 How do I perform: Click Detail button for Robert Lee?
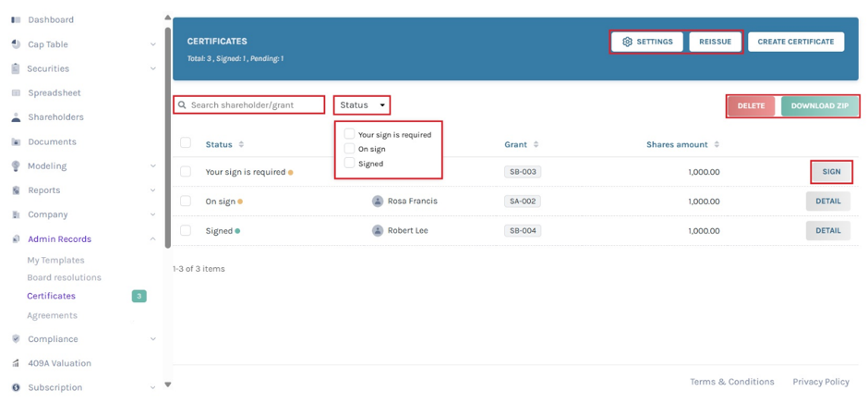tap(828, 230)
